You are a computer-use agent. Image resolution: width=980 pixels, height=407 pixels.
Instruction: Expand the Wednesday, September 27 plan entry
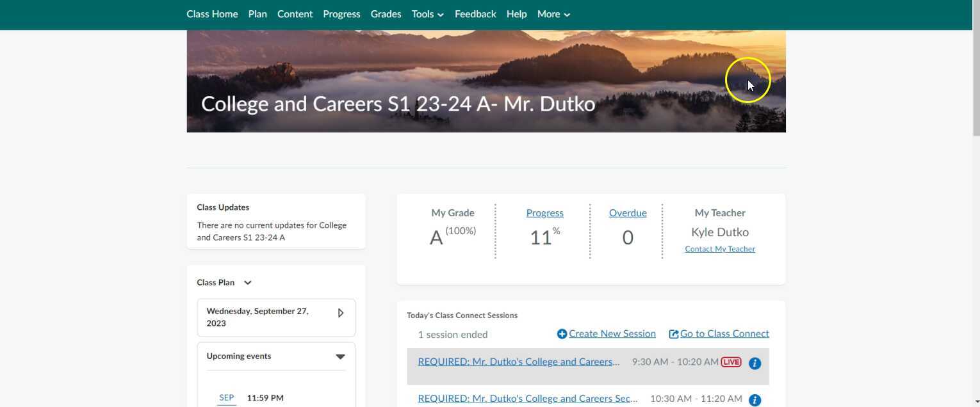(341, 312)
